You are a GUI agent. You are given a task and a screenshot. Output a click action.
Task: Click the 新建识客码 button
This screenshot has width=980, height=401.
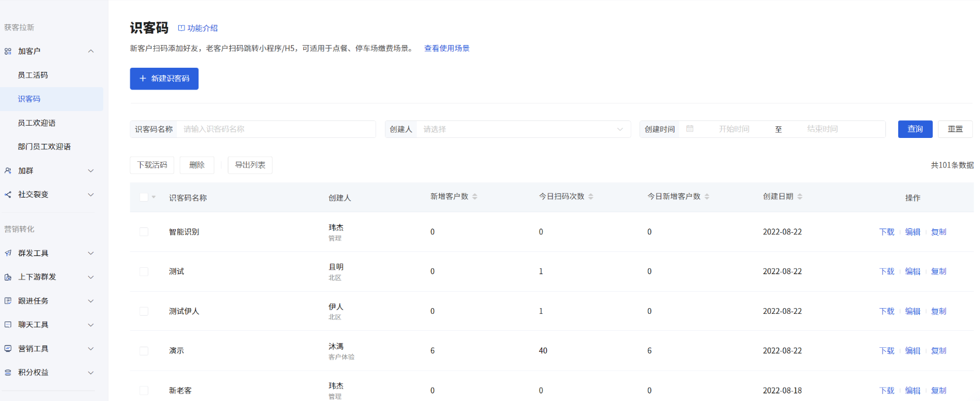click(164, 79)
